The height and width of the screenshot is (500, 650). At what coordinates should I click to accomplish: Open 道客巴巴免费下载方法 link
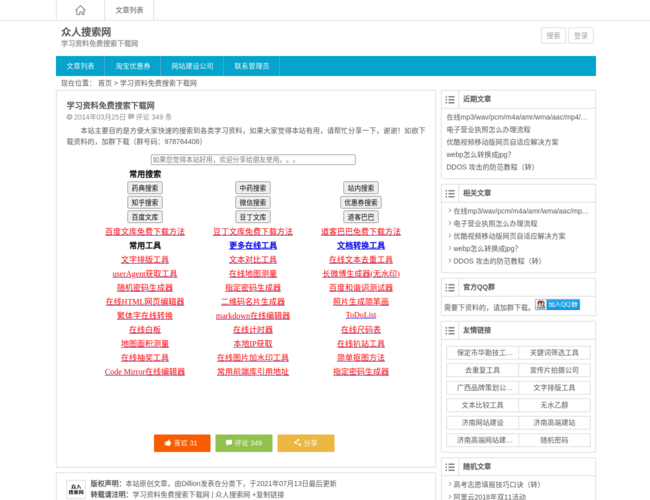pos(361,231)
